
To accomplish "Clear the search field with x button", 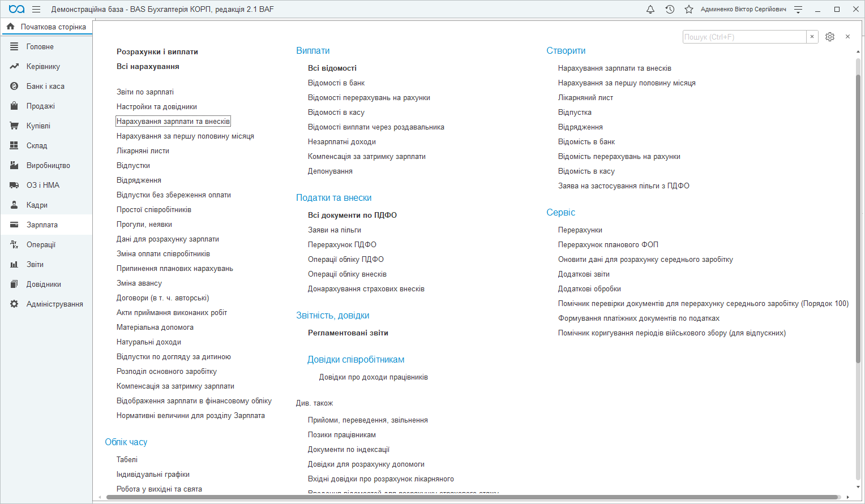I will tap(812, 37).
